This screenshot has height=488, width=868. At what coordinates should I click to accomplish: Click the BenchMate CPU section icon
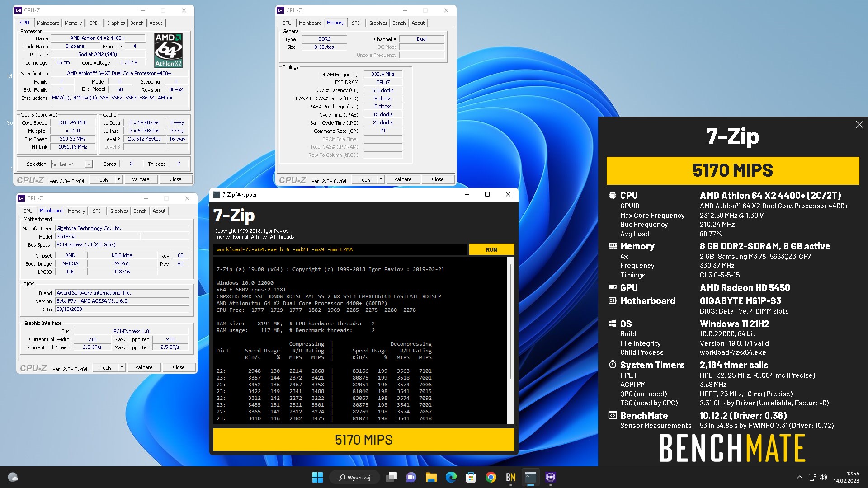[x=613, y=196]
